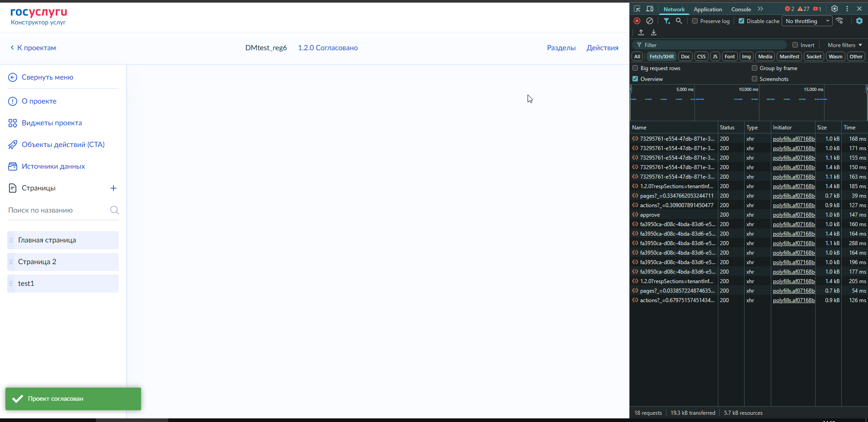868x422 pixels.
Task: Open the network search magnifier
Action: [x=679, y=21]
